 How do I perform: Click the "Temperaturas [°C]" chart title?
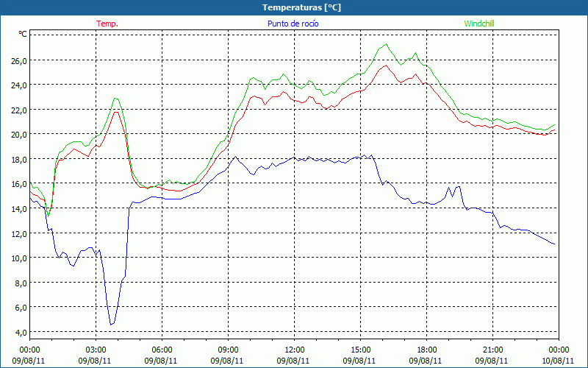click(301, 7)
